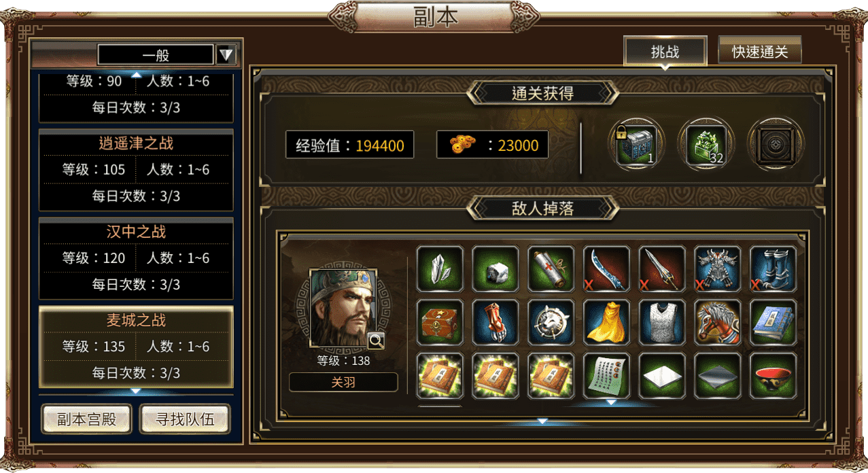Click the up arrow atop the dungeon list

(136, 75)
